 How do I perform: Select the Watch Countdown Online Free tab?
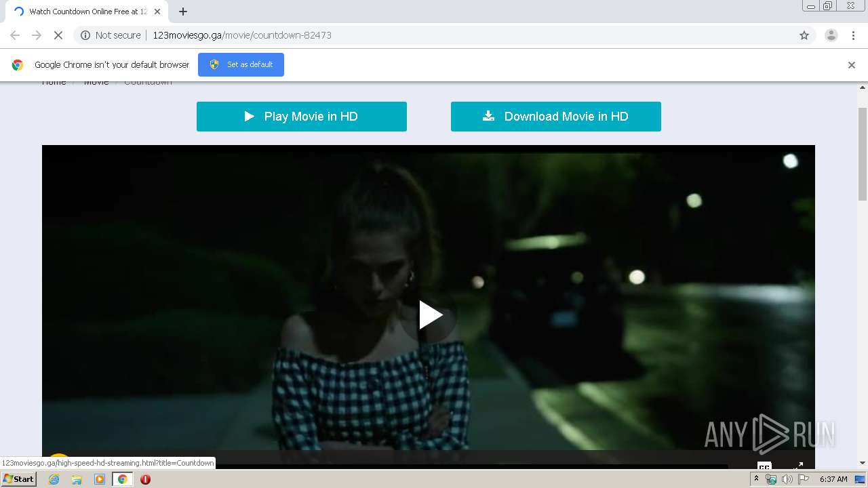pyautogui.click(x=87, y=12)
